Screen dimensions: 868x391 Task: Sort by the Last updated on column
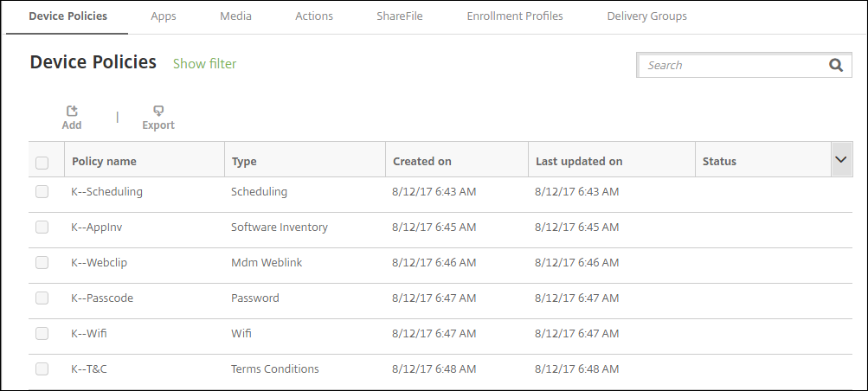pos(579,162)
